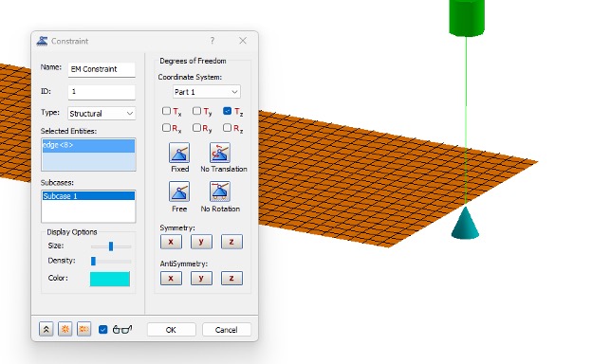
Task: Click the OK button
Action: click(171, 330)
